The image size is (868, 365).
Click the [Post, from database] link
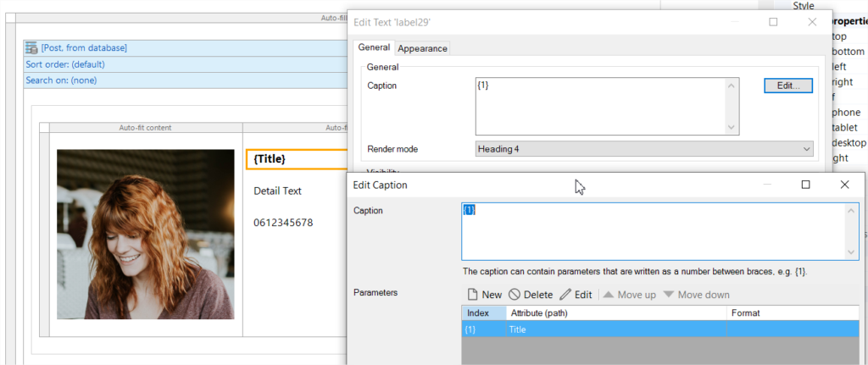(84, 47)
